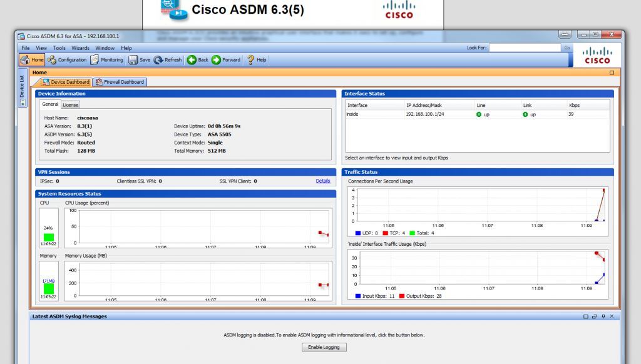This screenshot has height=364, width=641.
Task: Click the Device Uptime value
Action: [224, 126]
